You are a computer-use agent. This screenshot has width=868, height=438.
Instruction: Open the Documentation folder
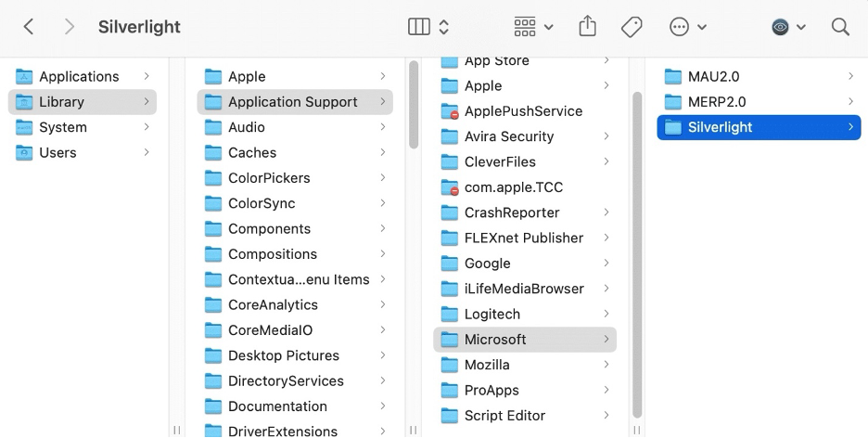click(295, 406)
